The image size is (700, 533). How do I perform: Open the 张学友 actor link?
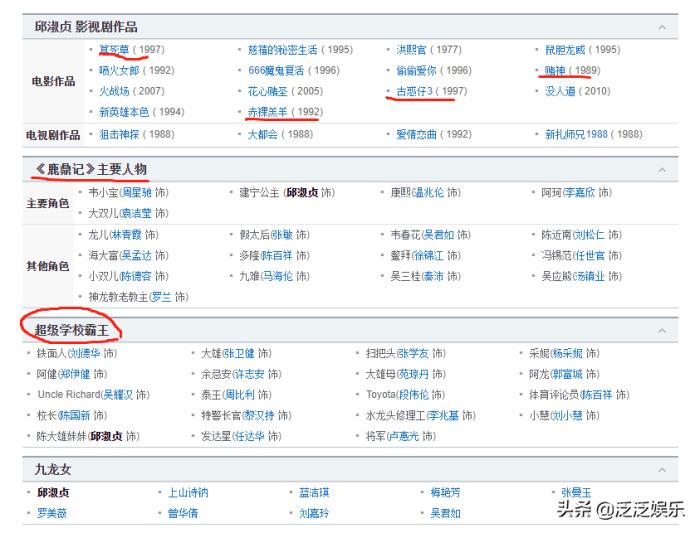coord(416,353)
